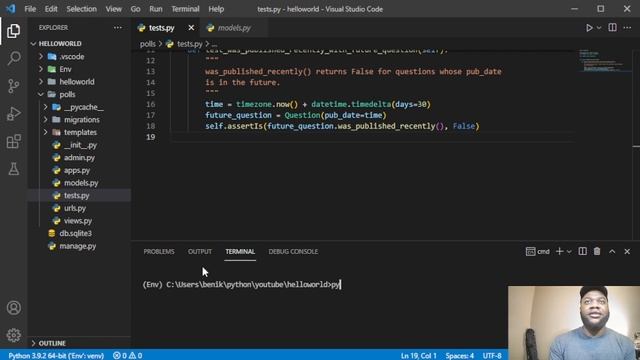Open the Run menu
The width and height of the screenshot is (640, 360).
pos(156,9)
